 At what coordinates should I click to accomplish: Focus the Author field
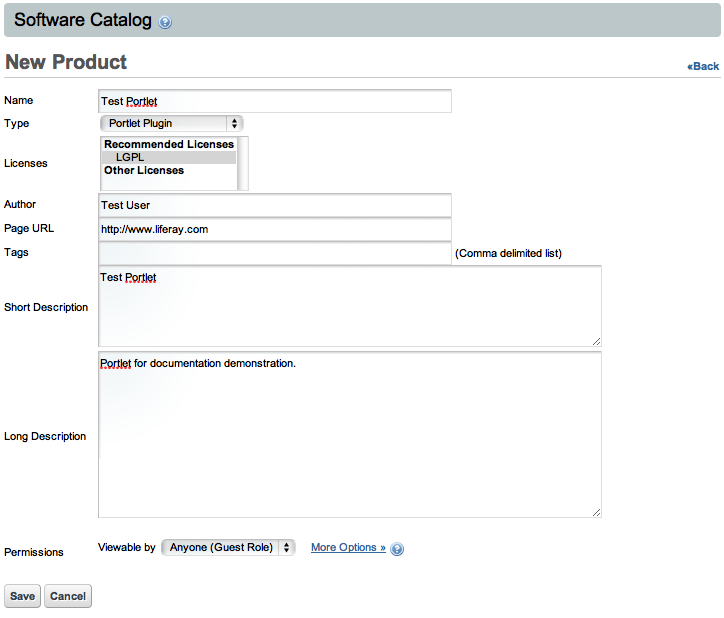[x=275, y=206]
